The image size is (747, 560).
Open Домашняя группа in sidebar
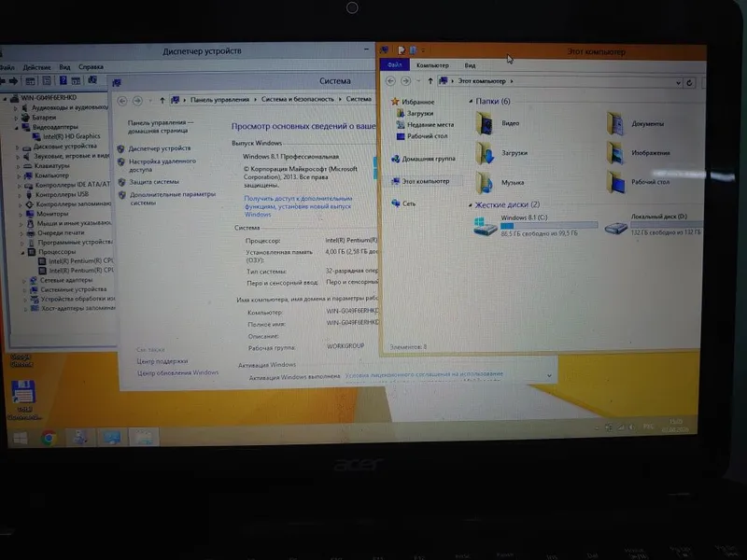pos(423,159)
